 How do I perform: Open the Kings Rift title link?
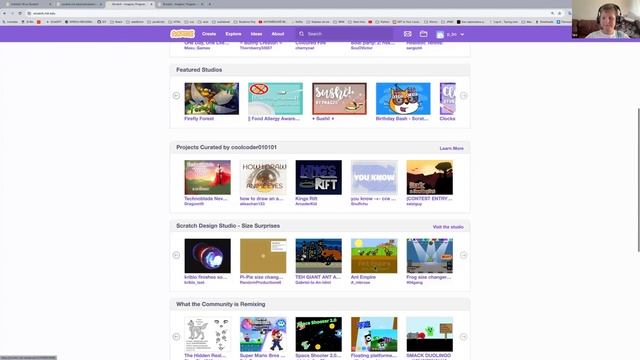coord(306,199)
